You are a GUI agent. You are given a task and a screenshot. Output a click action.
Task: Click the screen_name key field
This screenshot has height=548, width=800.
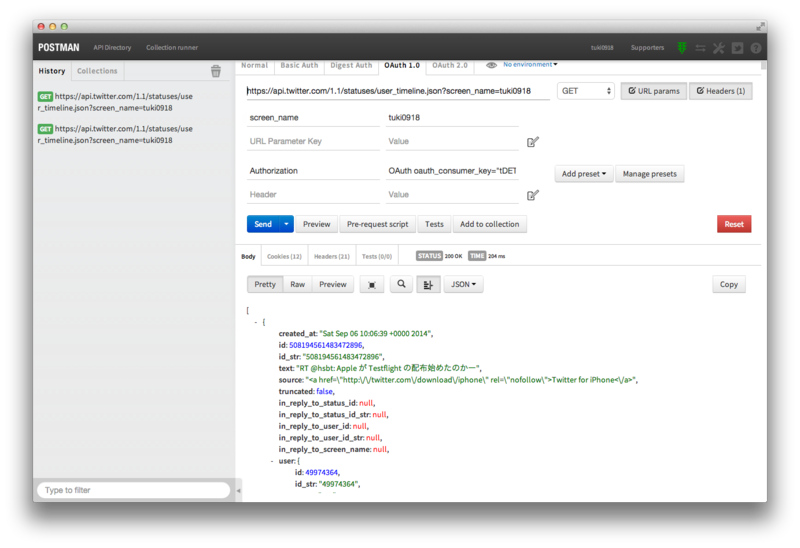pos(313,118)
